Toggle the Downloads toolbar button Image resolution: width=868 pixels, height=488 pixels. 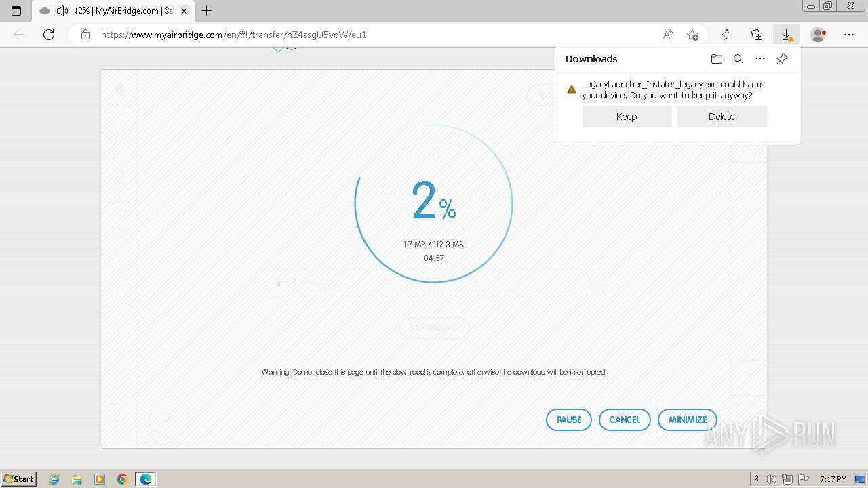click(x=787, y=35)
